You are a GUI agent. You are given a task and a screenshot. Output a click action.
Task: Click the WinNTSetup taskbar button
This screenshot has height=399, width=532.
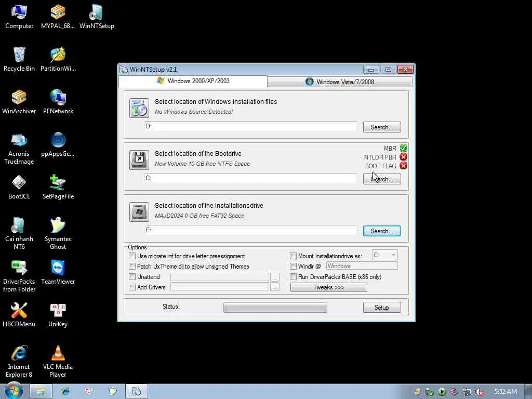(137, 392)
